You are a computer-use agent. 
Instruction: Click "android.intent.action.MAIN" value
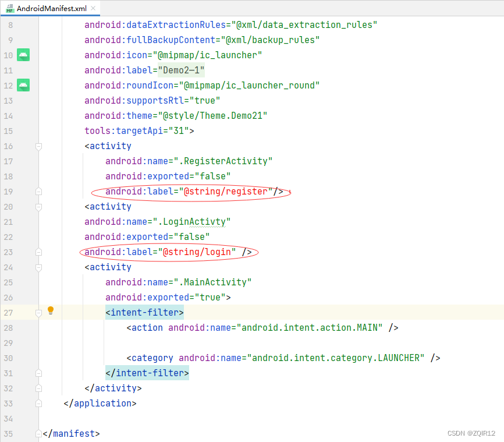pyautogui.click(x=310, y=327)
